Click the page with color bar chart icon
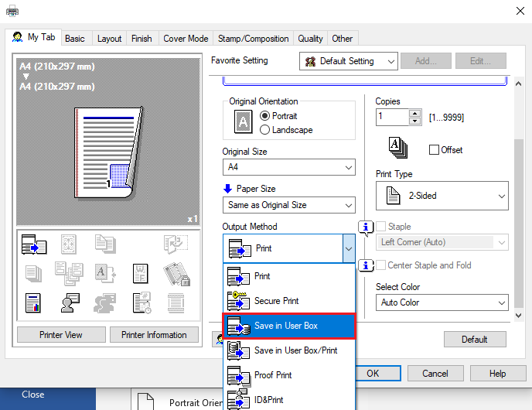This screenshot has width=532, height=410. click(33, 303)
